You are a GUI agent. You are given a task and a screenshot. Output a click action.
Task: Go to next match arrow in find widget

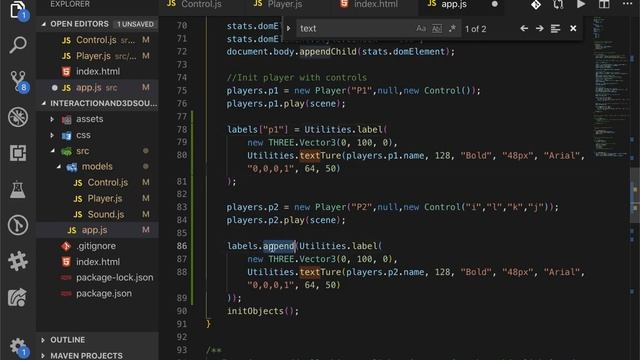[540, 28]
